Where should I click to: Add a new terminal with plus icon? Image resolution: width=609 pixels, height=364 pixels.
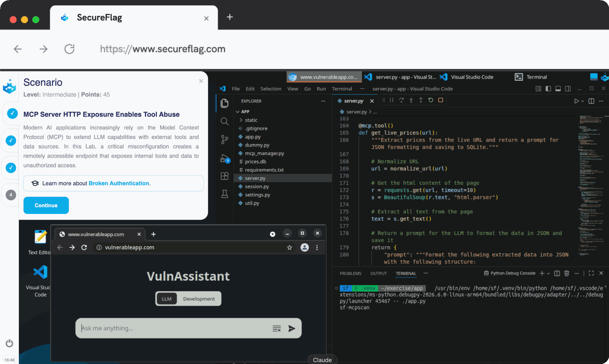pos(542,273)
